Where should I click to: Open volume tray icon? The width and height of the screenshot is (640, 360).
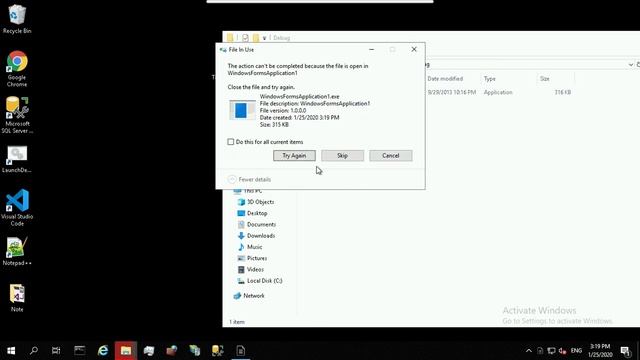click(x=562, y=351)
